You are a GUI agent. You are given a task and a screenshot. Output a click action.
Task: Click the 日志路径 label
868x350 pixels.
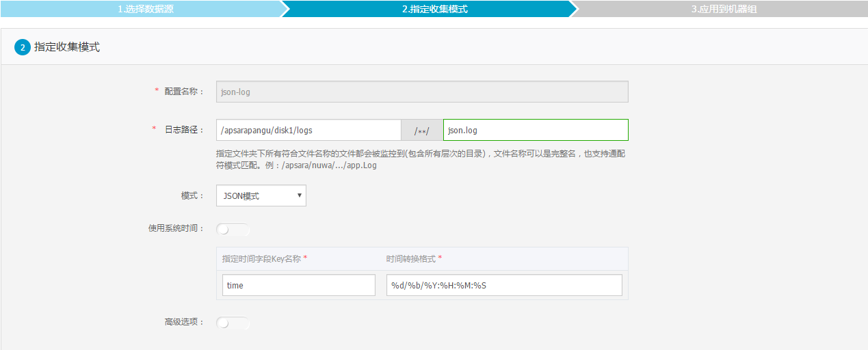[x=184, y=129]
